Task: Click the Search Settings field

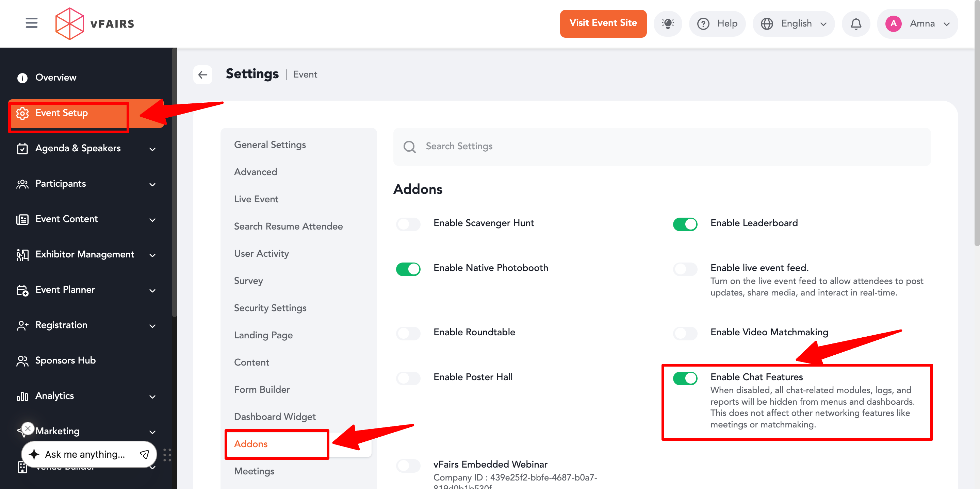Action: tap(661, 147)
